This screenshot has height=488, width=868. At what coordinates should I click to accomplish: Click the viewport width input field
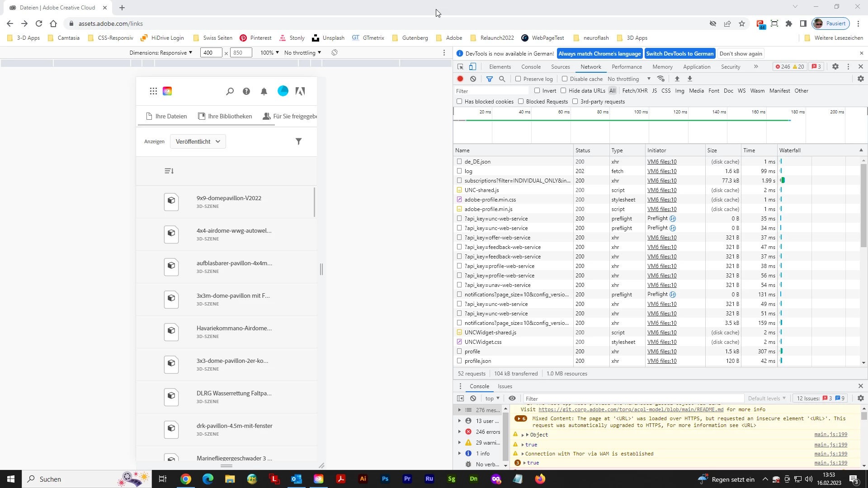(x=211, y=53)
